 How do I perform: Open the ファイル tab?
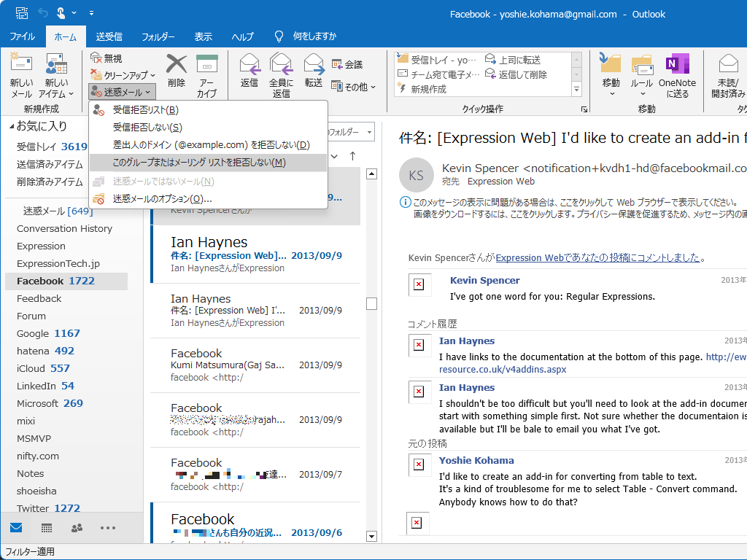coord(22,36)
